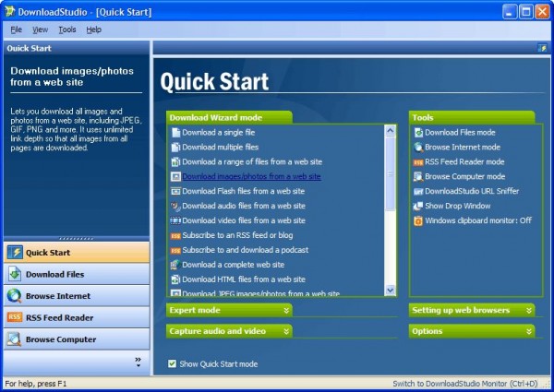Open the View menu
The width and height of the screenshot is (554, 392).
(x=41, y=30)
